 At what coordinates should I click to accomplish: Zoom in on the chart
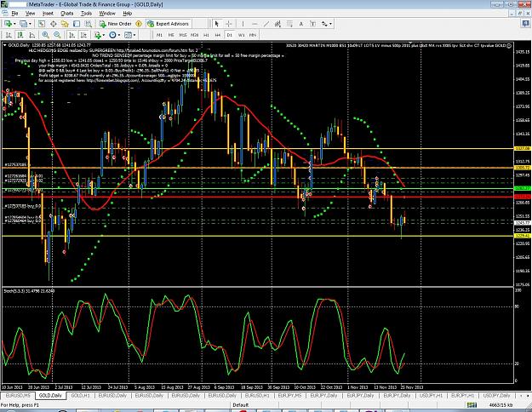point(45,35)
